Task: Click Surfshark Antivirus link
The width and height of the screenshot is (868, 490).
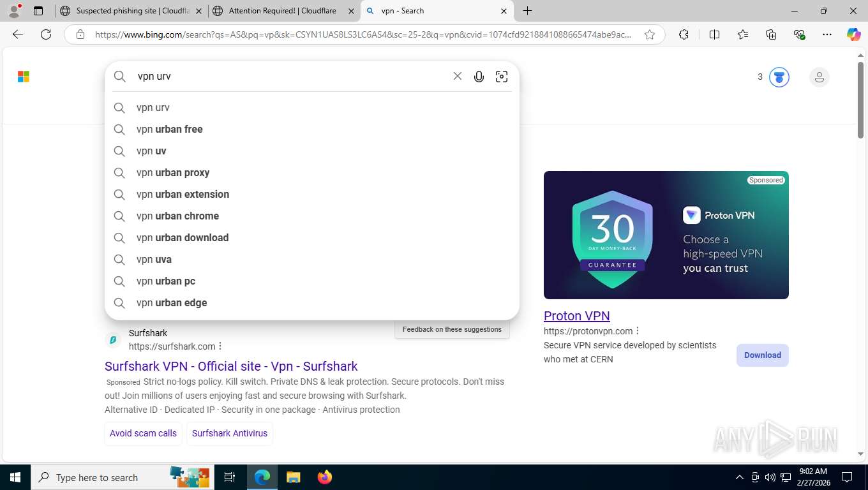Action: click(230, 433)
